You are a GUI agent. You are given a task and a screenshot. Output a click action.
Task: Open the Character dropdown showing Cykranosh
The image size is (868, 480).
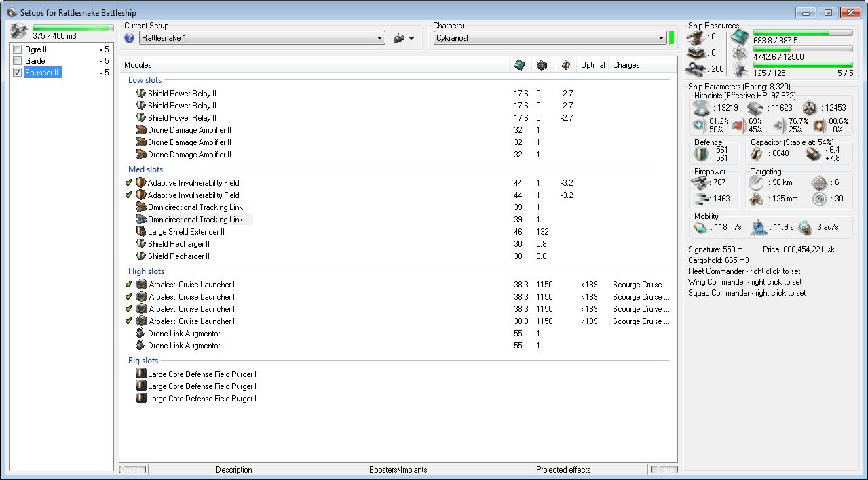tap(550, 38)
